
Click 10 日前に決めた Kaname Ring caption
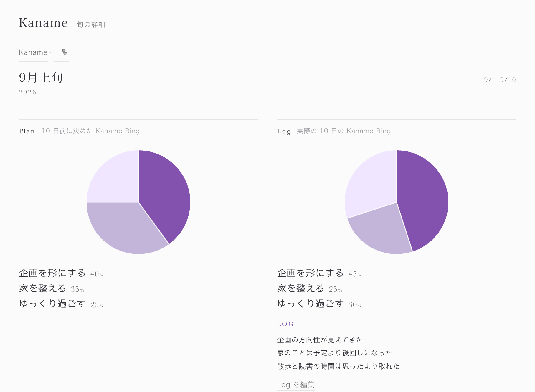click(91, 131)
